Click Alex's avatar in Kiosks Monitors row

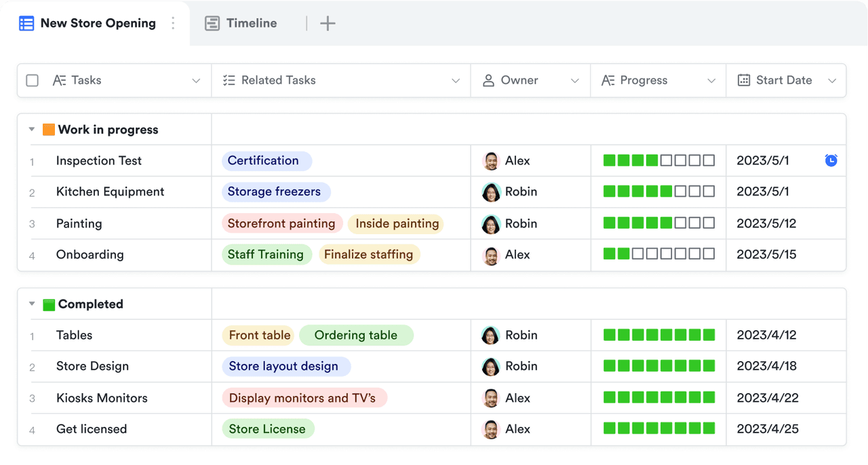[491, 398]
